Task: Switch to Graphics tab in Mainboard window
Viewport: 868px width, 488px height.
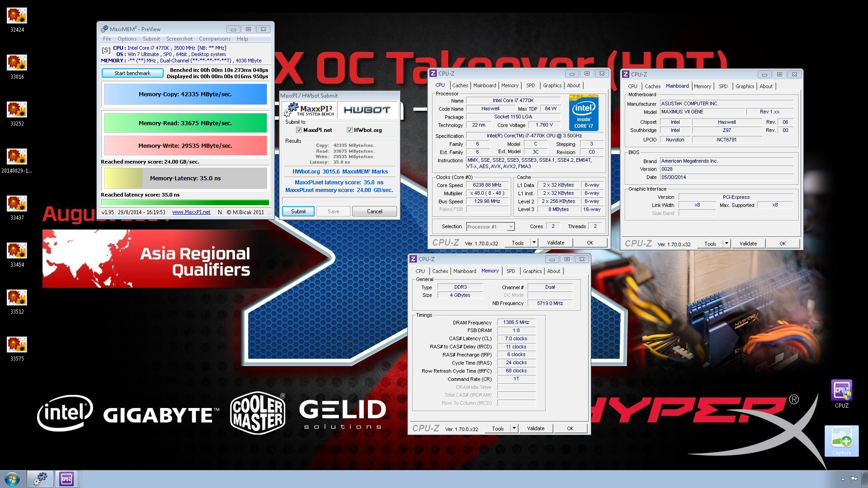Action: click(745, 86)
